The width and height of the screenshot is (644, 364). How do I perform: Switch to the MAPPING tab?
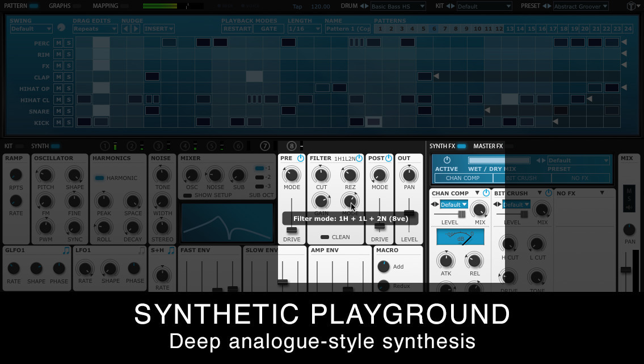click(x=105, y=6)
